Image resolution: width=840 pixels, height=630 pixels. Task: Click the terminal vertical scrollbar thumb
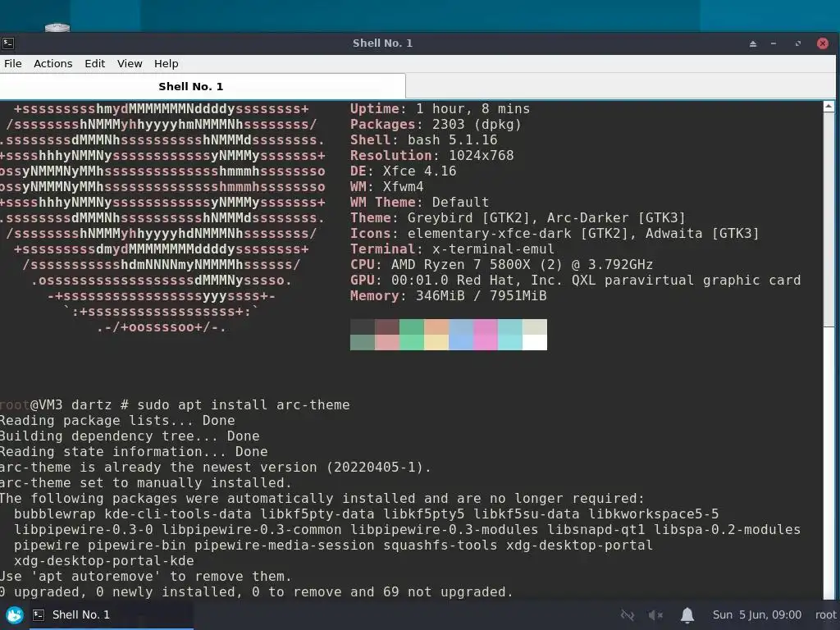pos(829,220)
